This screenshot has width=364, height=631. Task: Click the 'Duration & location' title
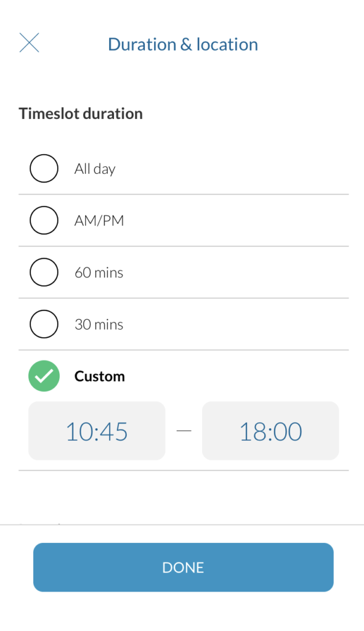tap(183, 44)
